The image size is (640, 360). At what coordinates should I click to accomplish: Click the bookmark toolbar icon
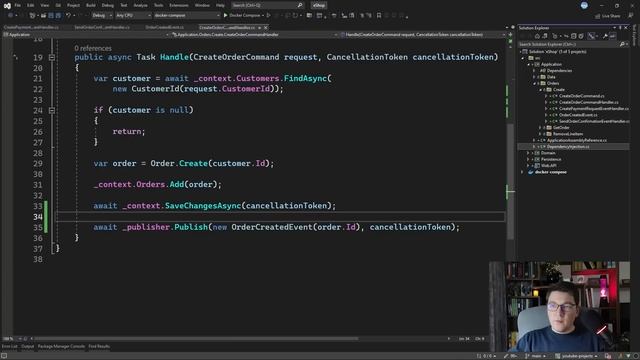[x=379, y=16]
